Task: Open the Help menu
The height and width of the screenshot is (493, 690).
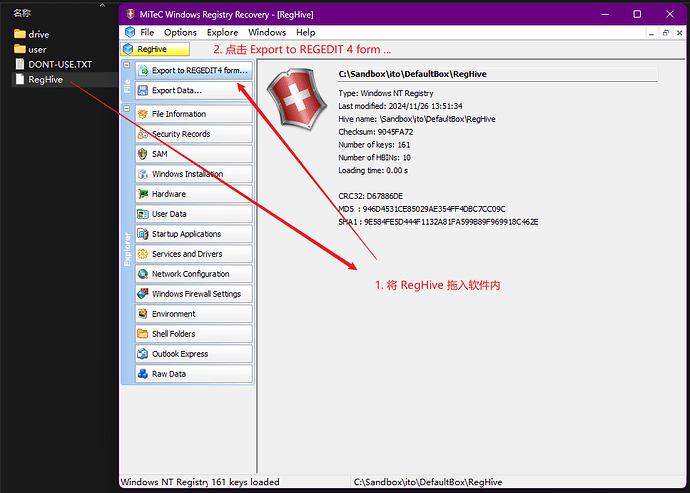Action: pos(305,33)
